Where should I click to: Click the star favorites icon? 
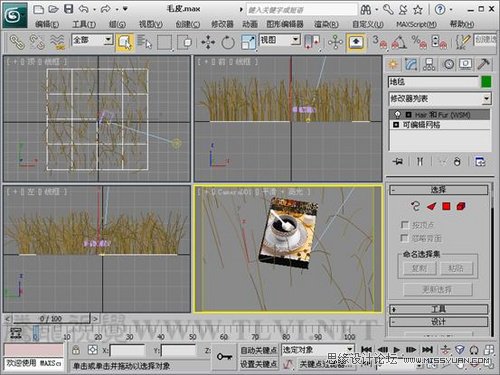pos(418,10)
